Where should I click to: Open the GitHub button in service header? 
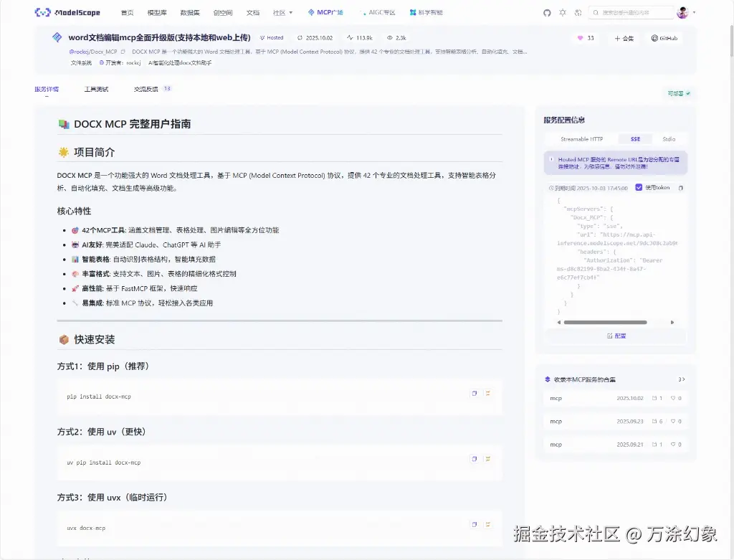click(x=664, y=39)
